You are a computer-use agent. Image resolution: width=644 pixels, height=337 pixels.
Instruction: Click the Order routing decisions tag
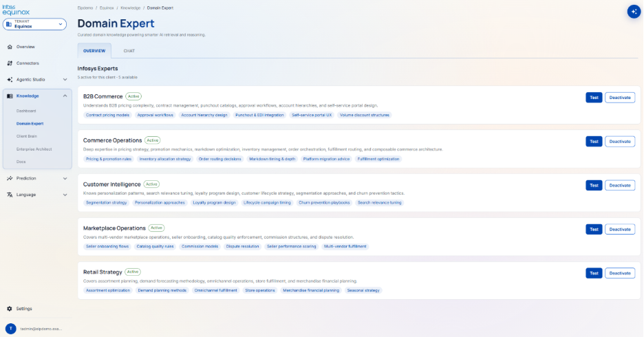[x=219, y=160]
